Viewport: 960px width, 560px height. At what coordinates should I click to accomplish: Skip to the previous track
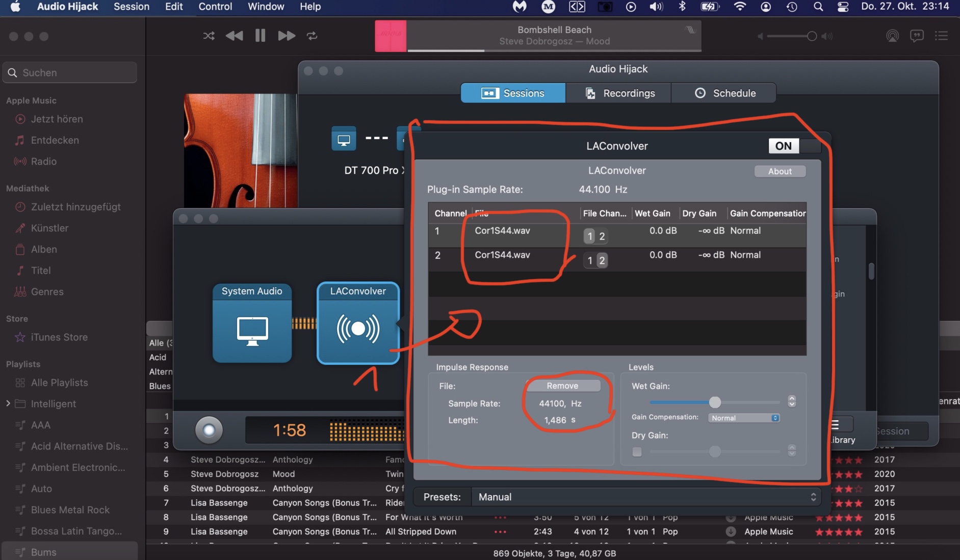click(234, 36)
